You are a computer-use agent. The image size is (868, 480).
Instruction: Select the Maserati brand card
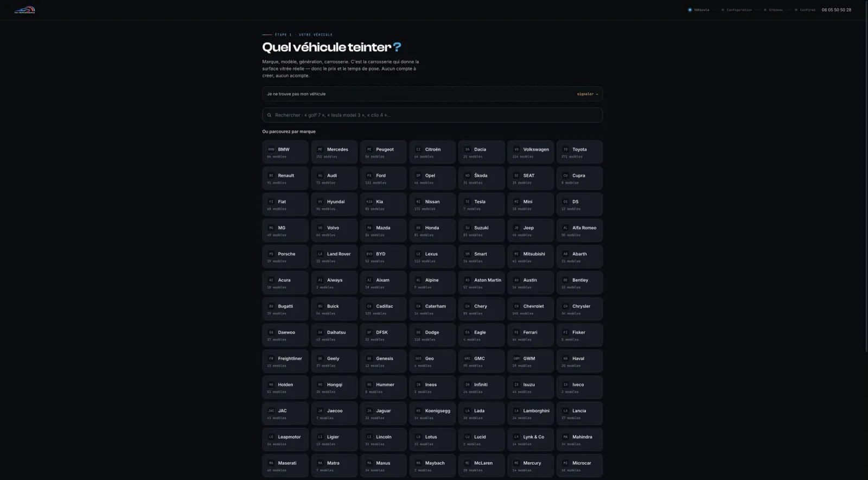pos(285,465)
